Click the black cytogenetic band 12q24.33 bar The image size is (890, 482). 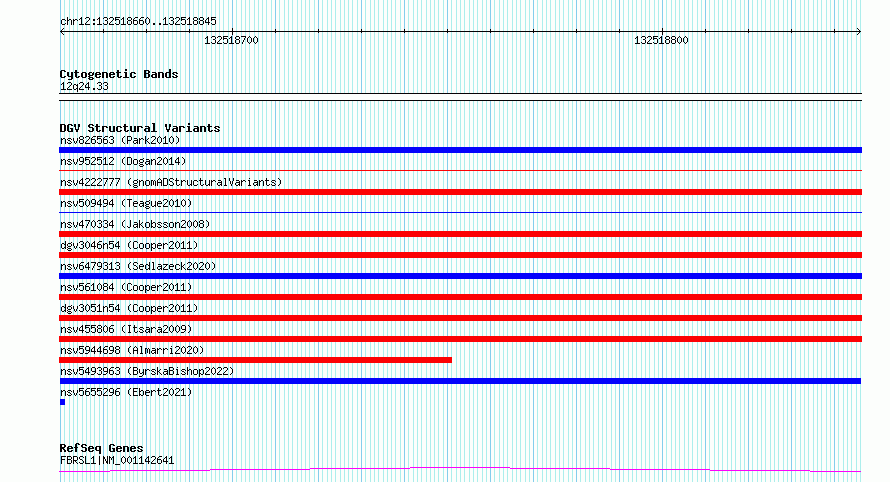click(460, 97)
